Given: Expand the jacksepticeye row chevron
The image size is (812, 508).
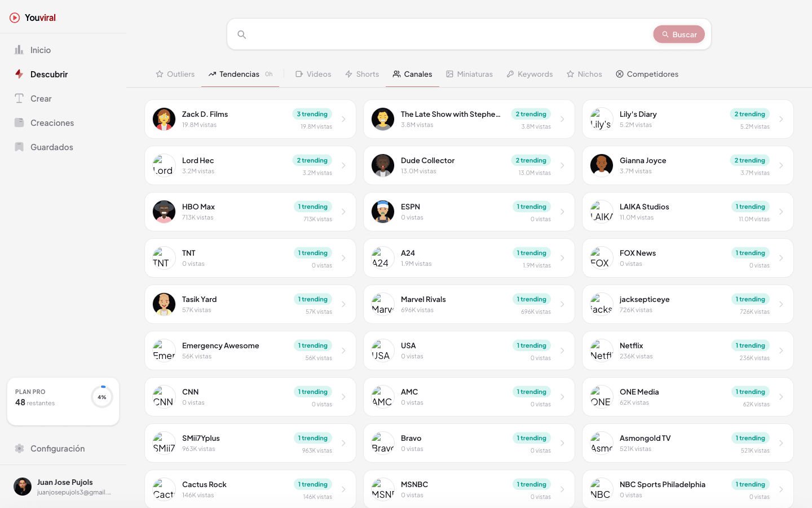Looking at the screenshot, I should (x=781, y=304).
